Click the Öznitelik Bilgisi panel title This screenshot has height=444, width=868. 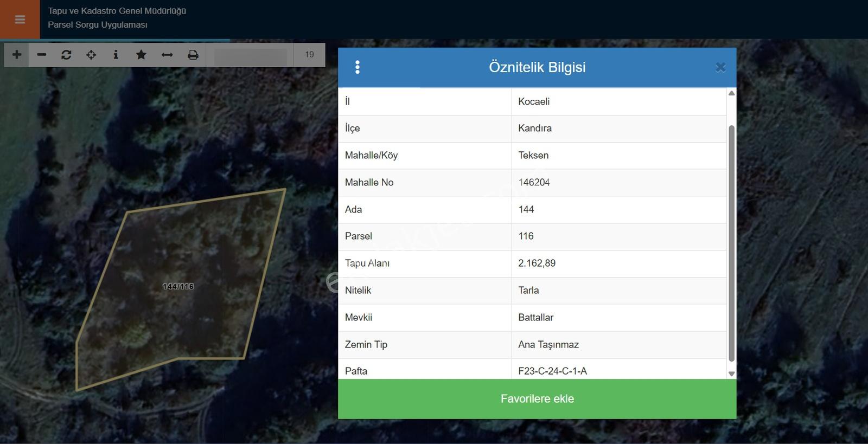pyautogui.click(x=537, y=67)
